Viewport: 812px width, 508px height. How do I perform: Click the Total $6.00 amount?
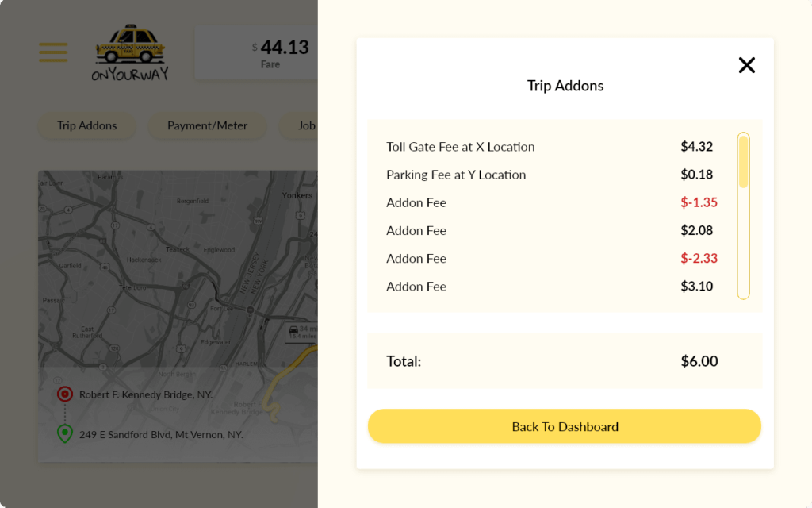coord(699,361)
